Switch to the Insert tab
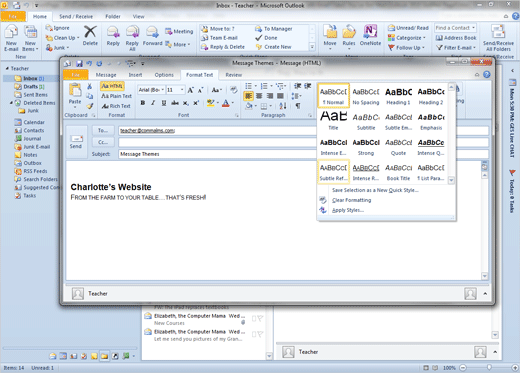The image size is (520, 373). coord(135,75)
